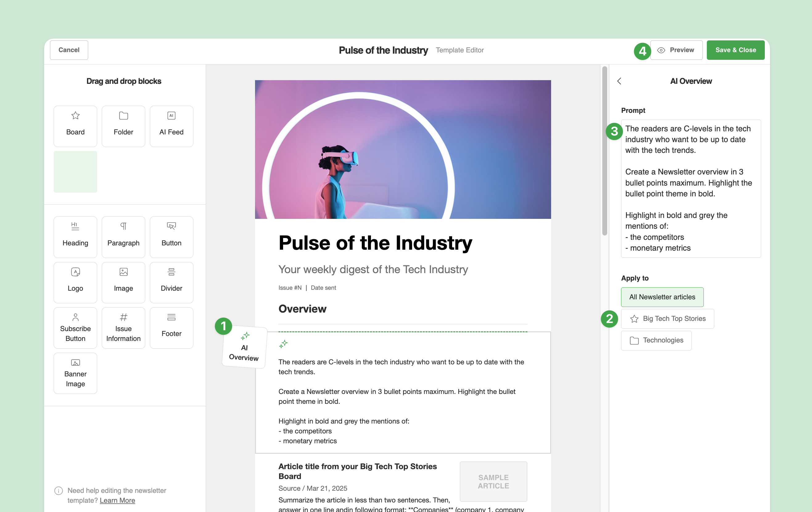Select the Board block star icon
812x512 pixels.
75,116
